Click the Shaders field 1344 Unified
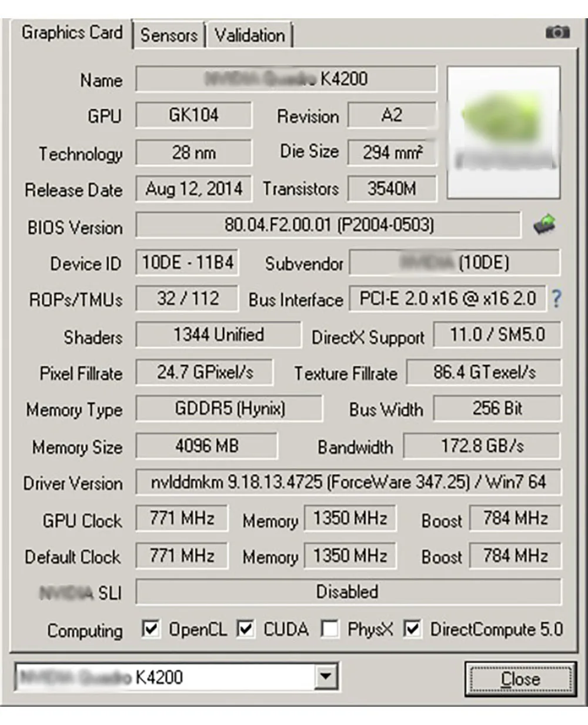The image size is (588, 725). (218, 335)
